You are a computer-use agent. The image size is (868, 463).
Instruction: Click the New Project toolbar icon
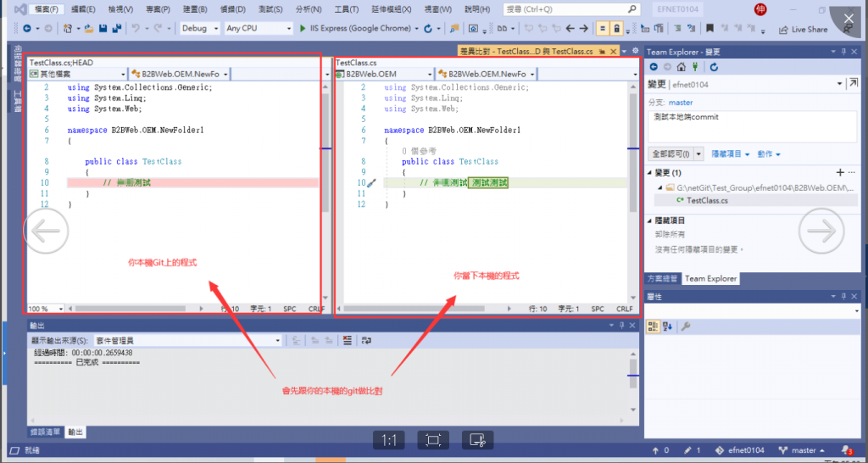(x=68, y=28)
